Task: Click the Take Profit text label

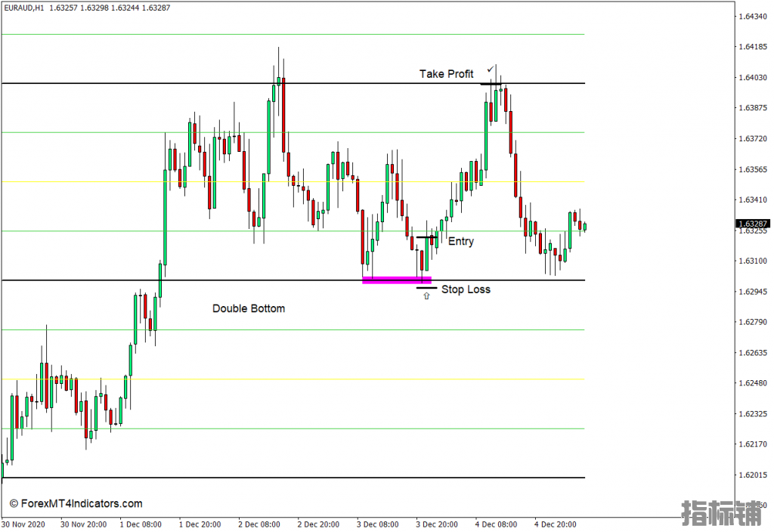Action: [x=447, y=74]
